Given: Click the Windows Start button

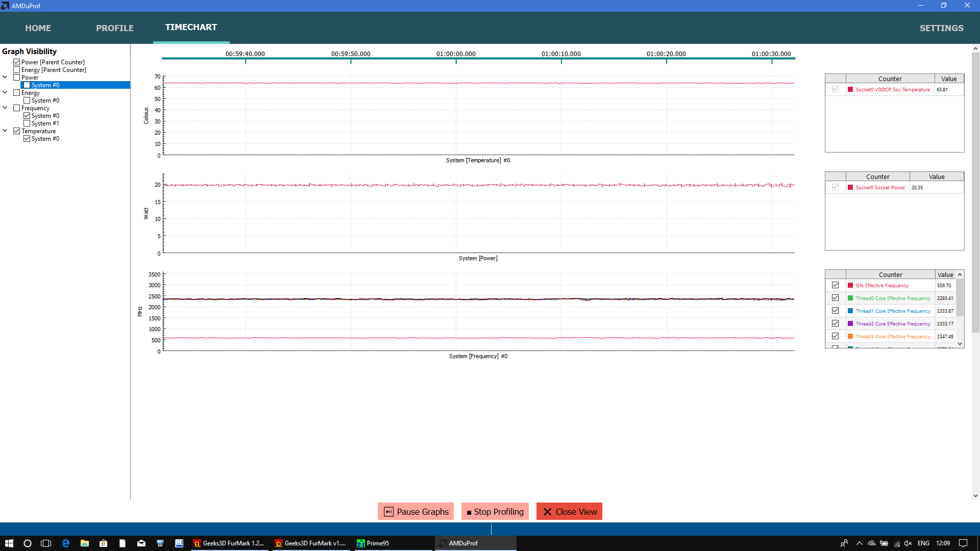Looking at the screenshot, I should coord(9,543).
